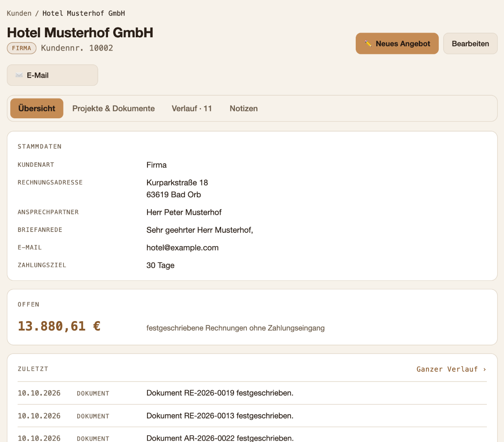Click the chevron next to Ganzer Verlauf

(484, 370)
